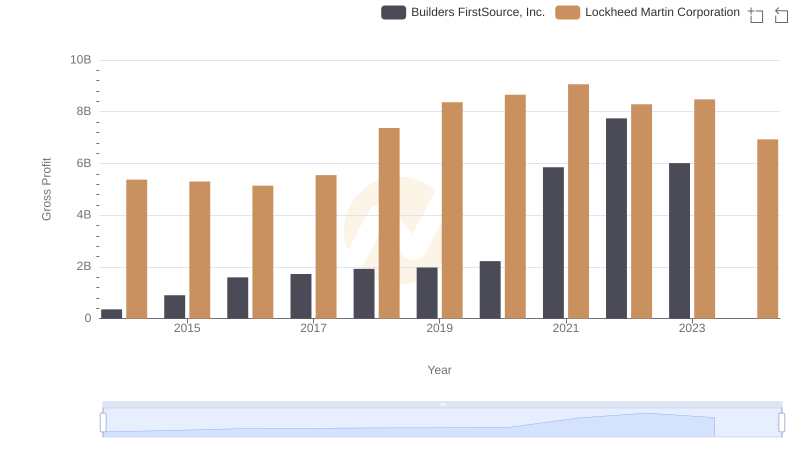Click the 2015 x-axis label
The image size is (800, 461).
187,328
